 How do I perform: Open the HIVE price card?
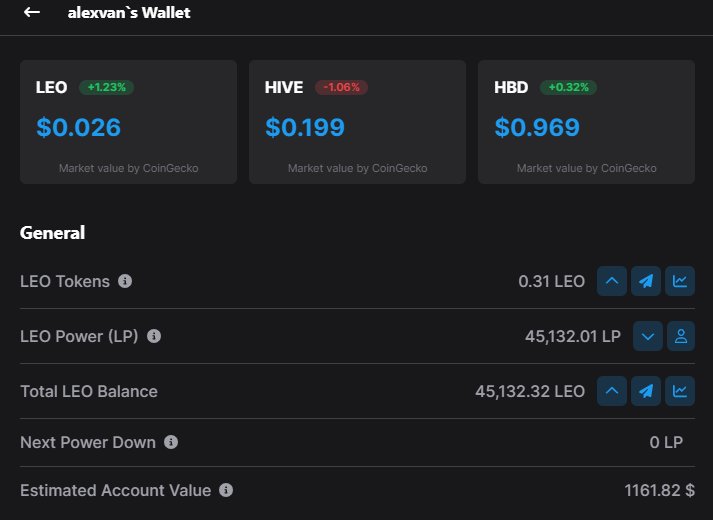tap(357, 122)
